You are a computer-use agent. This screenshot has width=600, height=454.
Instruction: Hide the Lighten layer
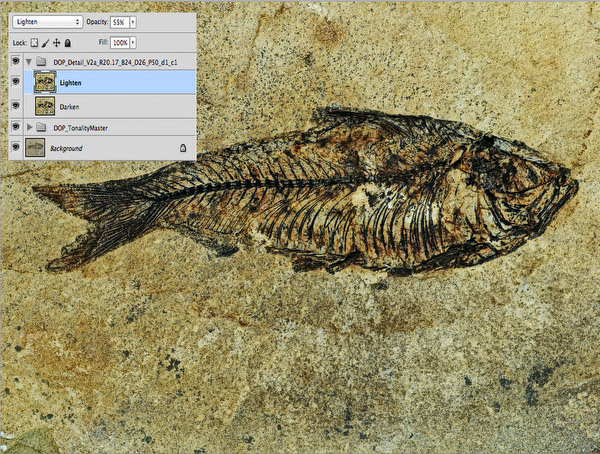tap(15, 82)
